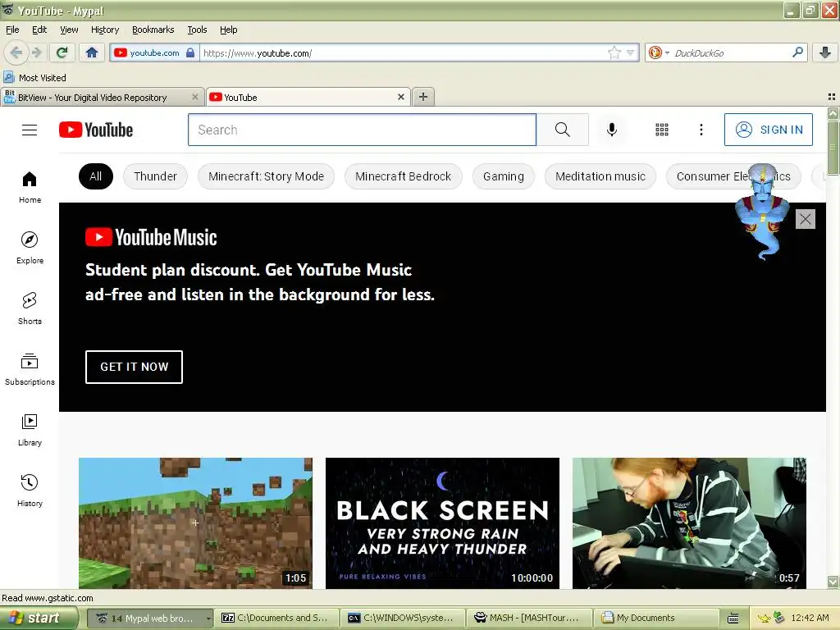Go back in browser
The width and height of the screenshot is (840, 630).
(16, 52)
